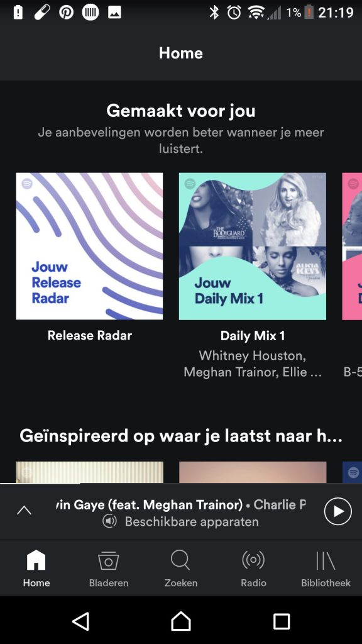Play the current track in the mini player

(x=337, y=511)
